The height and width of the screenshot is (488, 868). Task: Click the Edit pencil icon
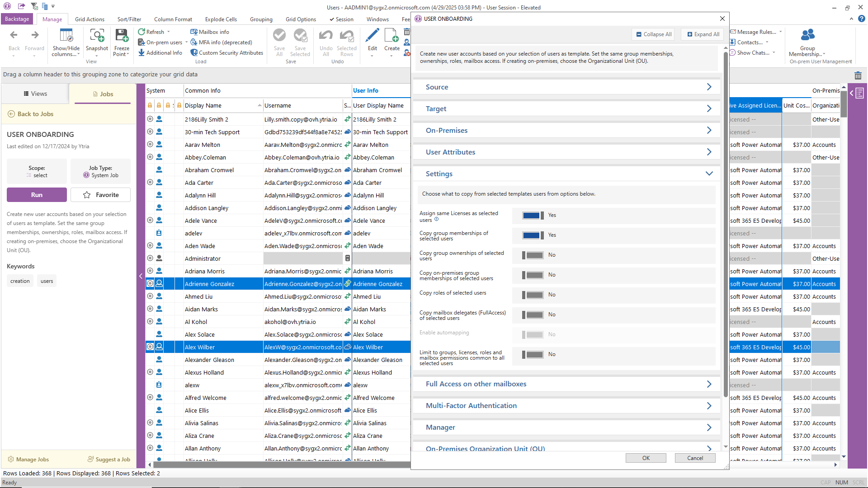372,36
